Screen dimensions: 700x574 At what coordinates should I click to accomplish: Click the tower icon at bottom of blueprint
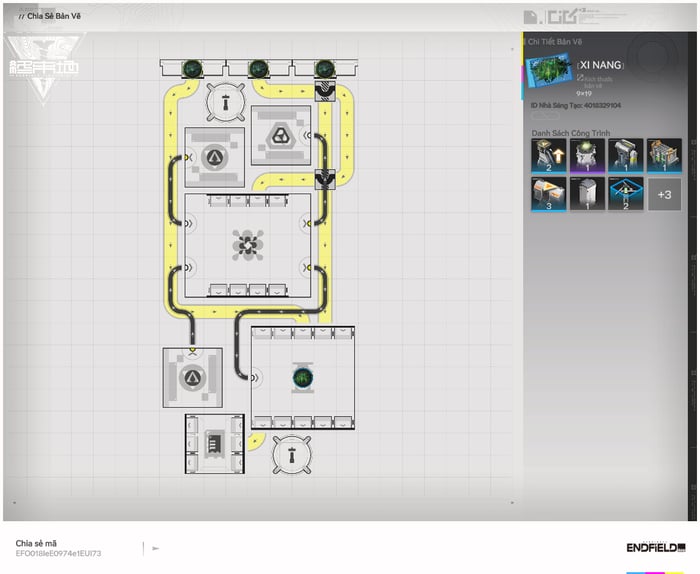[x=292, y=455]
